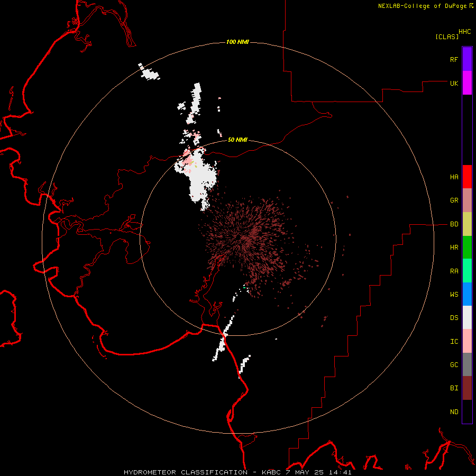Click the 'RA' legend label text
Screen dimensions: 476x476
454,271
